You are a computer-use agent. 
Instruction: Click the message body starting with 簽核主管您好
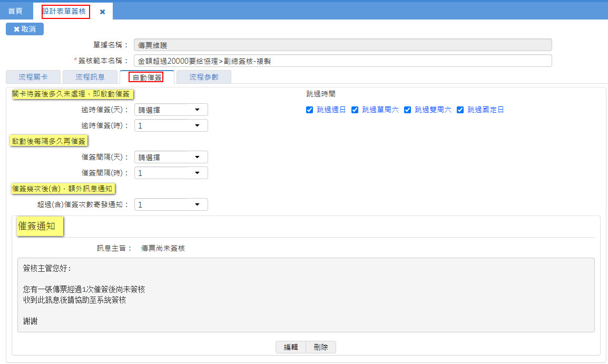(306, 295)
